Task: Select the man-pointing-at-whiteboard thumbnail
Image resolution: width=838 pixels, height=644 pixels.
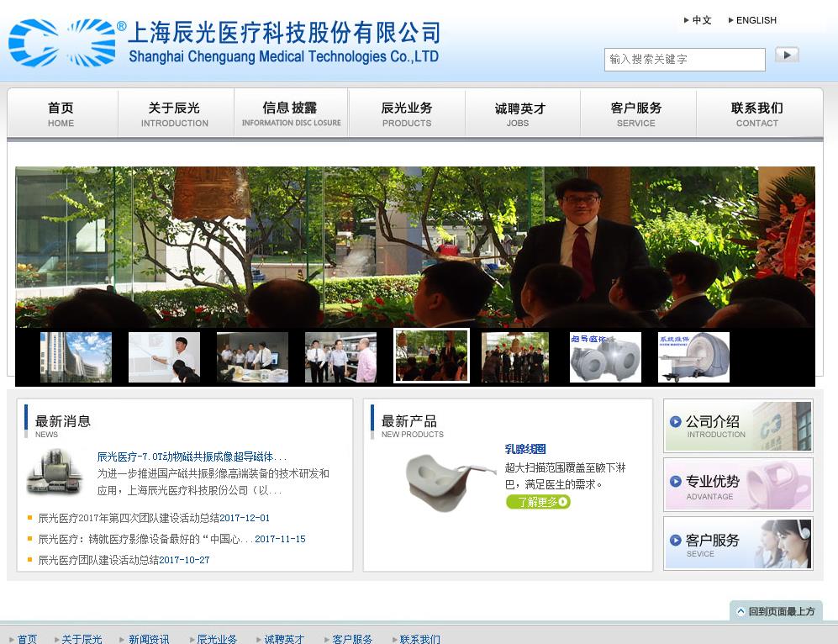Action: [x=164, y=357]
